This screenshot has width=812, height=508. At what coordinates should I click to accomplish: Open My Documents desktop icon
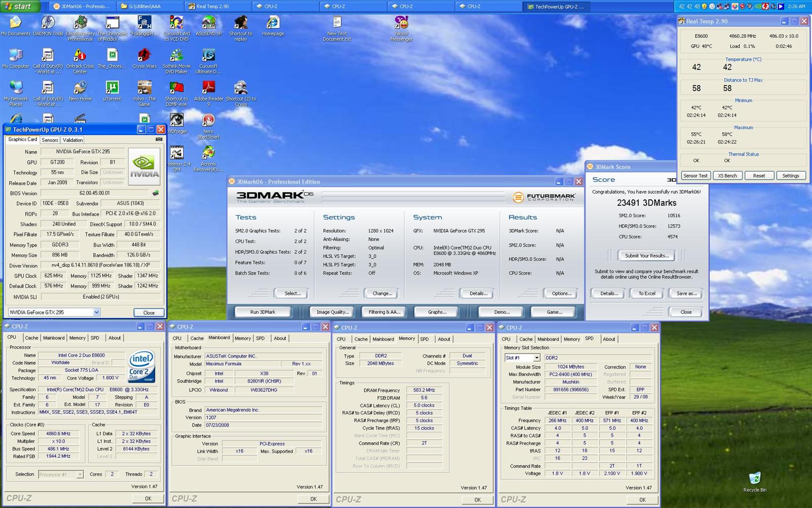coord(15,26)
